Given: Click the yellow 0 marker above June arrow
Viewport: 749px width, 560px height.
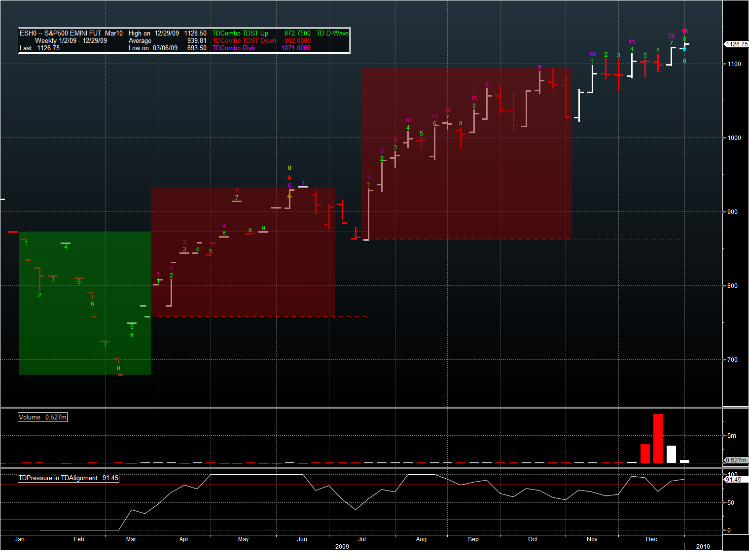Looking at the screenshot, I should (289, 168).
